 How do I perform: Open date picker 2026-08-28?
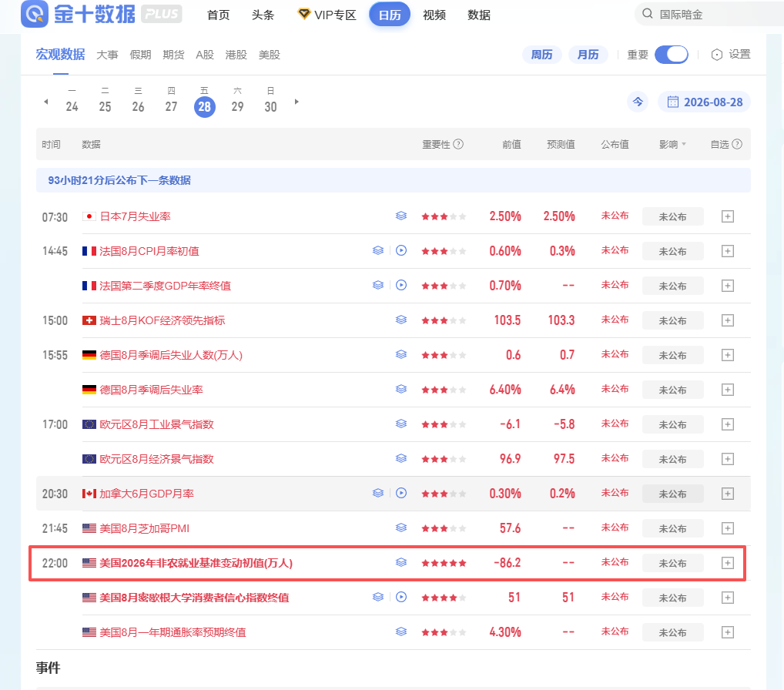coord(704,102)
